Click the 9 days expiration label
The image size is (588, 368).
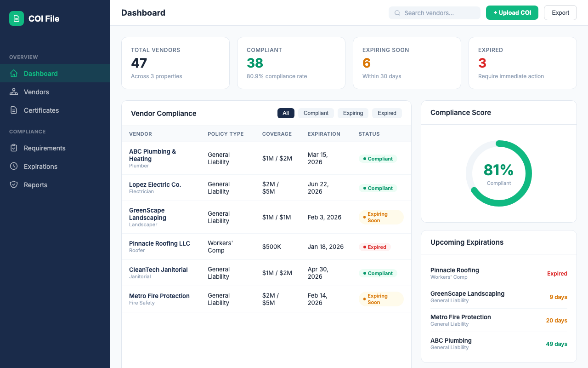point(559,297)
